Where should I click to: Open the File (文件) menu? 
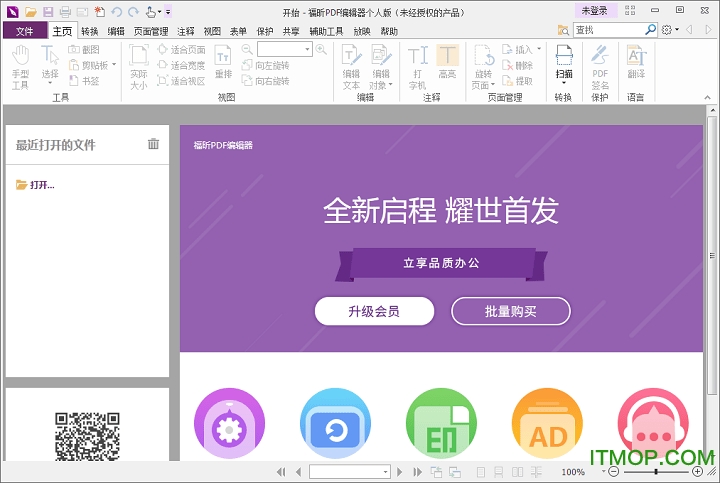coord(25,31)
